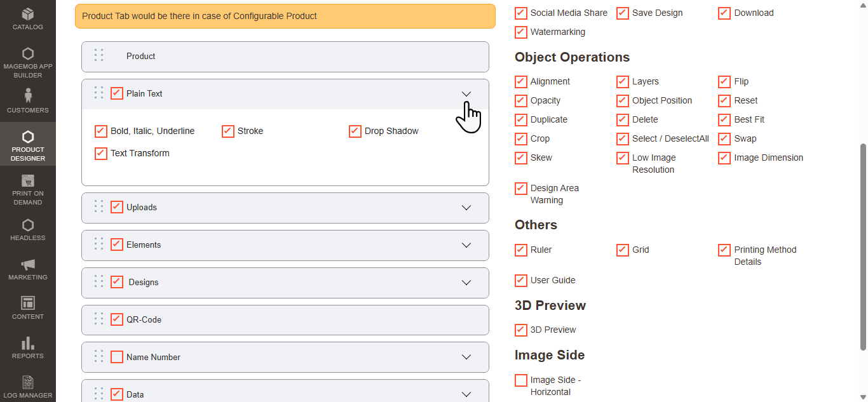Go to Customers sidebar icon
The height and width of the screenshot is (402, 868).
coord(28,96)
